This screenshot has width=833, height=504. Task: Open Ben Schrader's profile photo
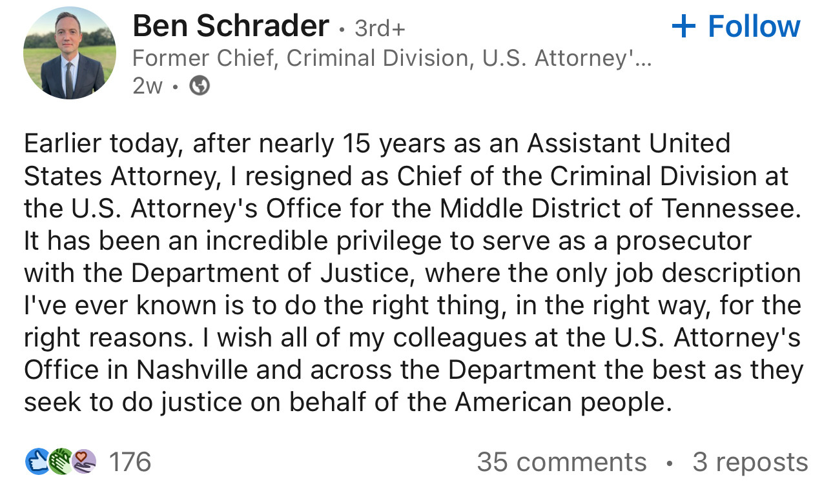(x=70, y=53)
